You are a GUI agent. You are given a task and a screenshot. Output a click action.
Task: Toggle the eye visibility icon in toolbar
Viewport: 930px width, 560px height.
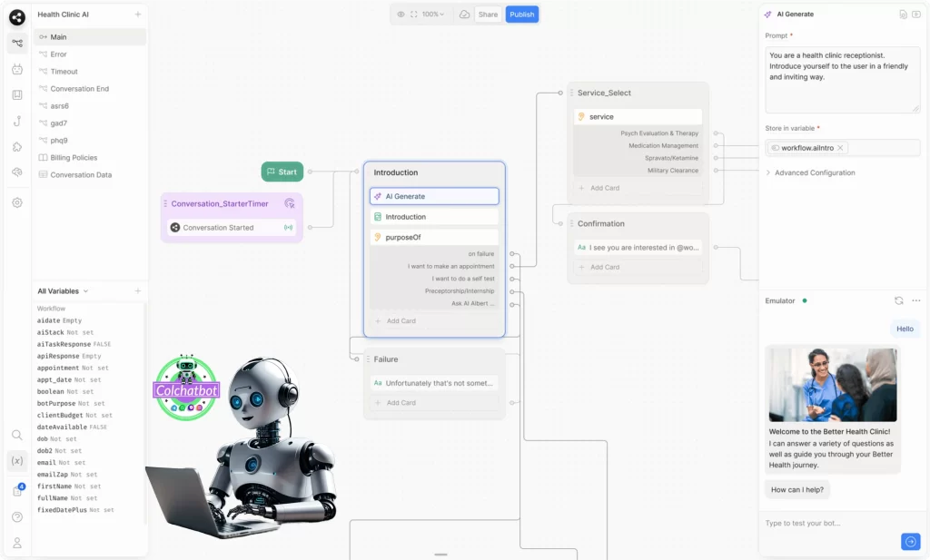pyautogui.click(x=401, y=15)
